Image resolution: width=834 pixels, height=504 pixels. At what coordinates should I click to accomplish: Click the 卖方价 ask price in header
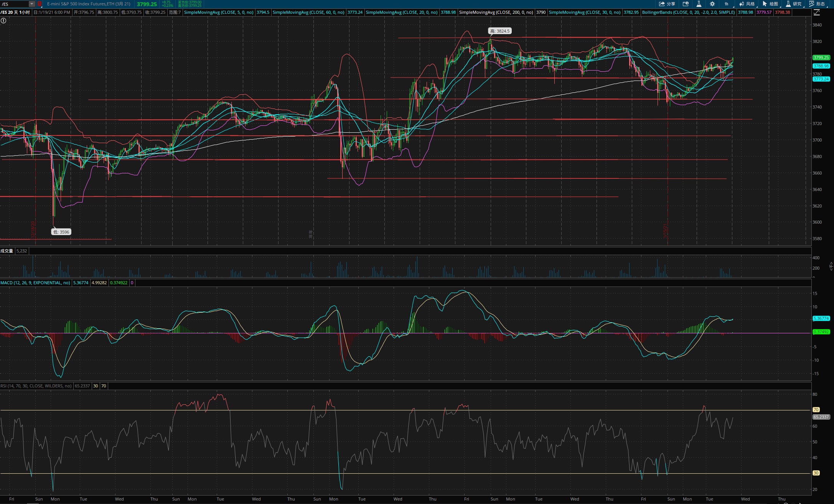point(190,6)
